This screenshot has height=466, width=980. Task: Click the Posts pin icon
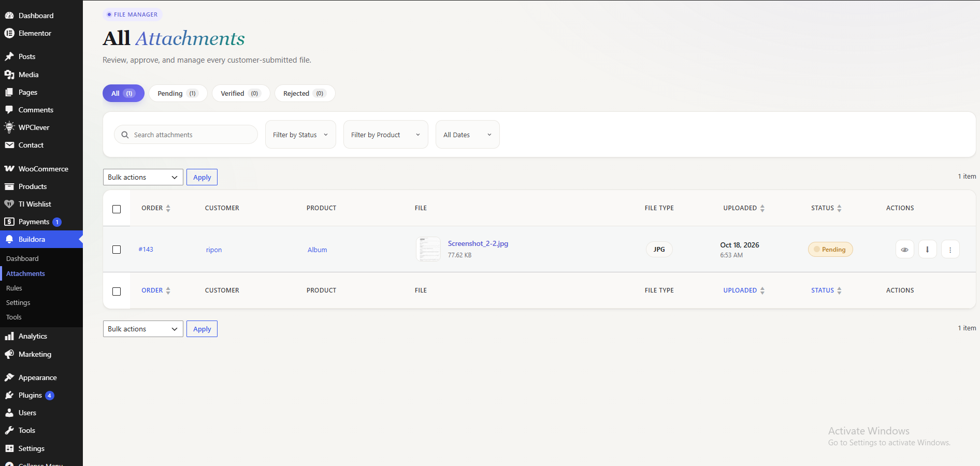pos(9,56)
